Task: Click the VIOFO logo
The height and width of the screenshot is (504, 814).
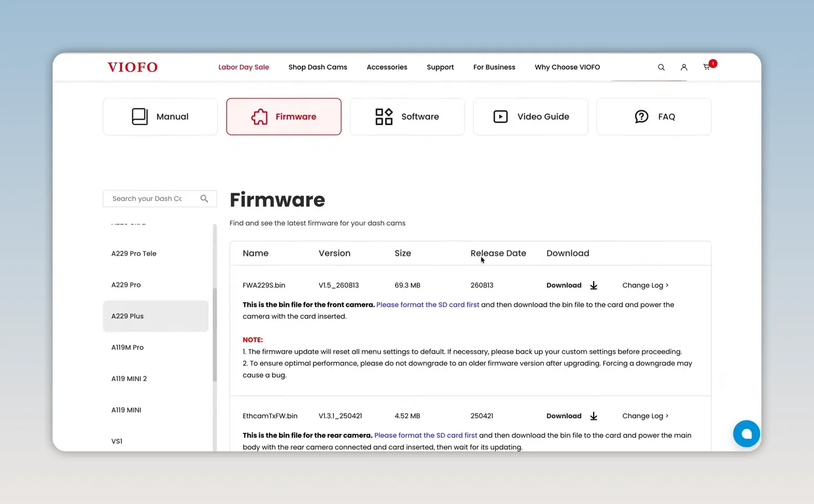Action: [132, 67]
